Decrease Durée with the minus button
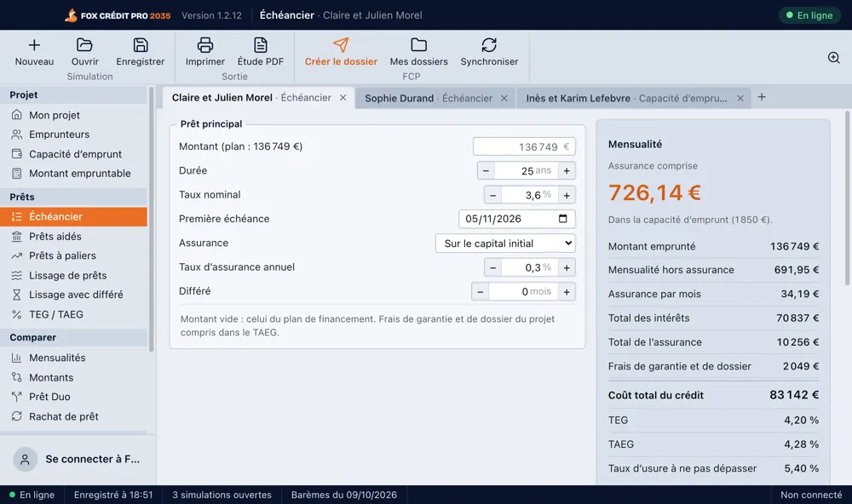Viewport: 852px width, 504px height. (x=486, y=170)
